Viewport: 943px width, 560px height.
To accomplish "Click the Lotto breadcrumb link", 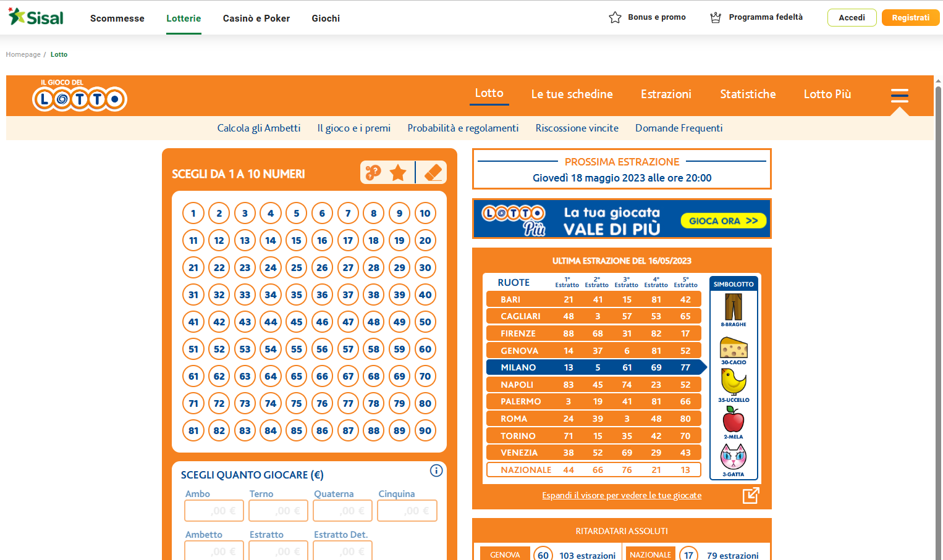I will (x=59, y=54).
